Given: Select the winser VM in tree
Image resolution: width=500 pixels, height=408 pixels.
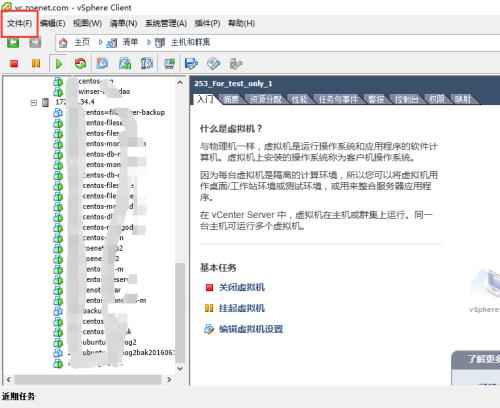Looking at the screenshot, I should 104,91.
